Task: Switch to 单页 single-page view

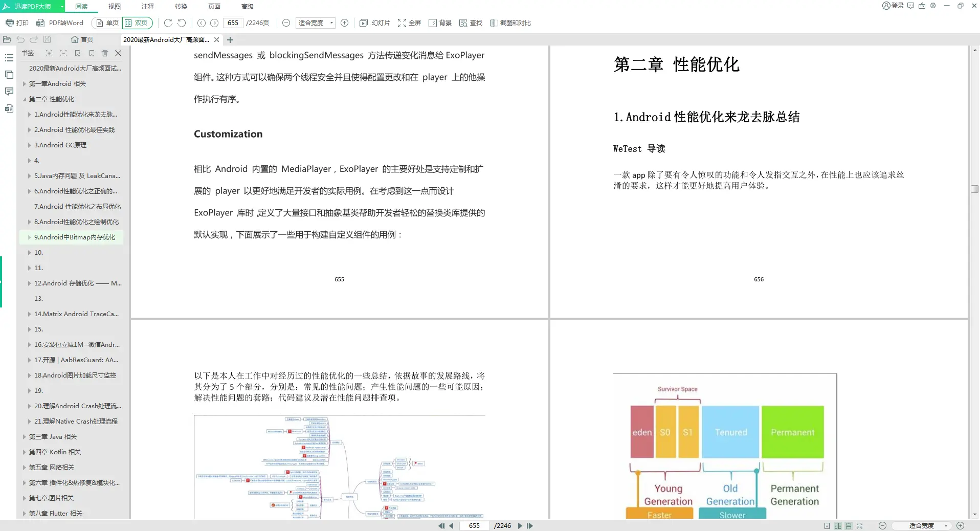Action: (x=106, y=23)
